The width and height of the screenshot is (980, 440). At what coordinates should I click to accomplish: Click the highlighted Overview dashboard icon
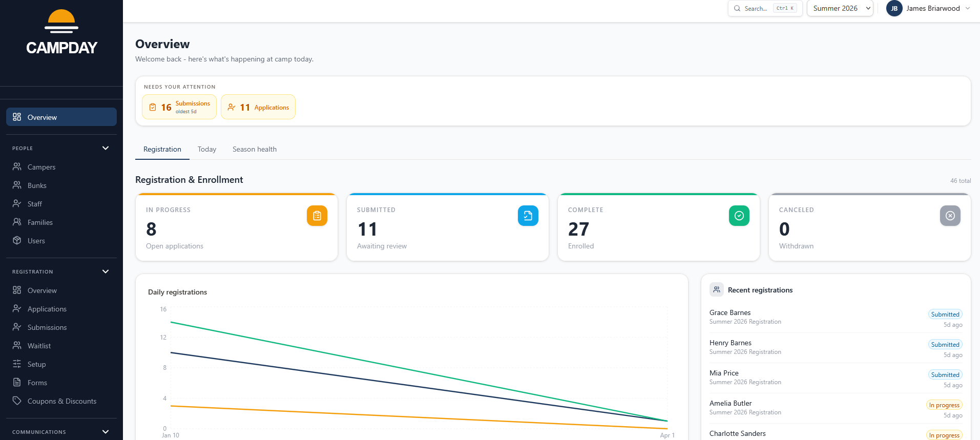[17, 117]
